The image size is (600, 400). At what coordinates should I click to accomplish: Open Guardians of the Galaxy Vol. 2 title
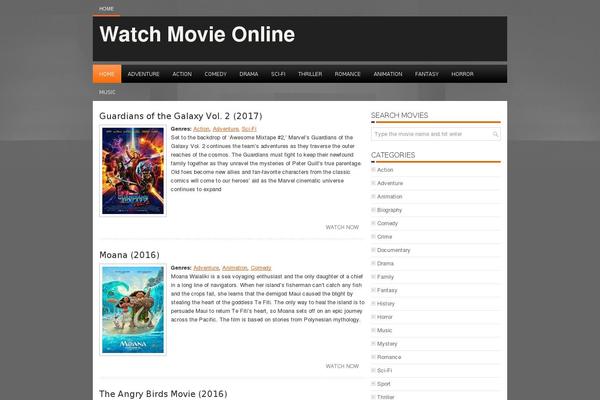click(x=181, y=116)
